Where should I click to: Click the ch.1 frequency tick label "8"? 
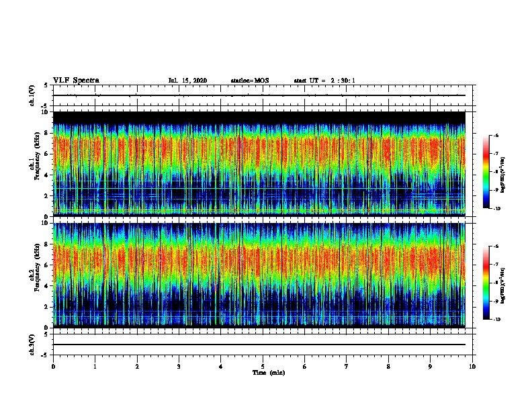point(46,133)
